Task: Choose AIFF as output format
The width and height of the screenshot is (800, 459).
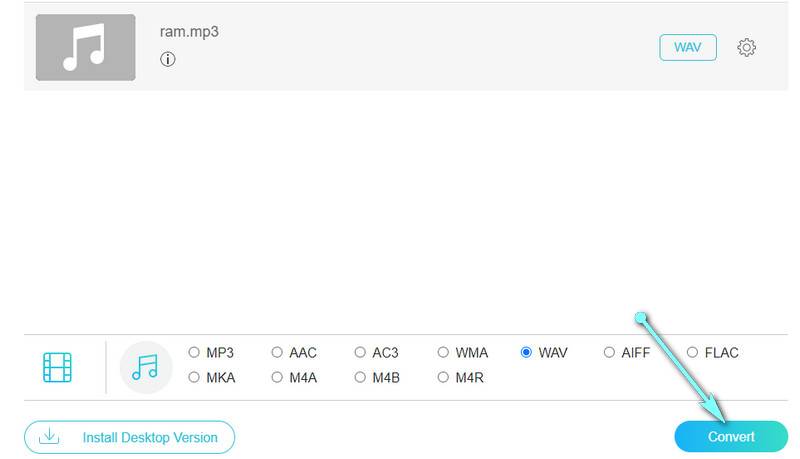Action: (x=609, y=352)
